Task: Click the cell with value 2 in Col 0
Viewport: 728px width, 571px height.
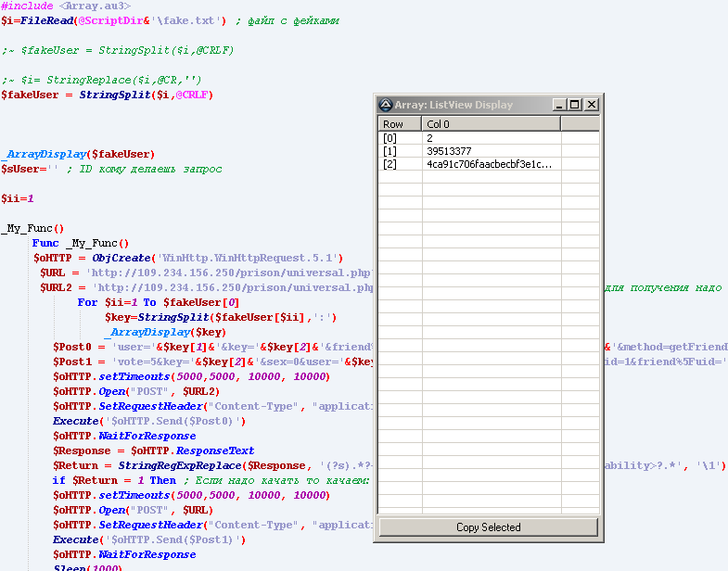Action: (x=430, y=138)
